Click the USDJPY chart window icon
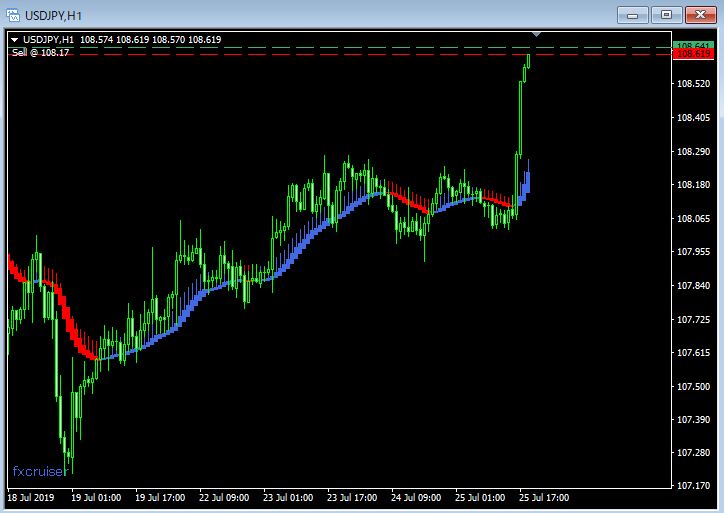This screenshot has height=513, width=724. [x=13, y=15]
